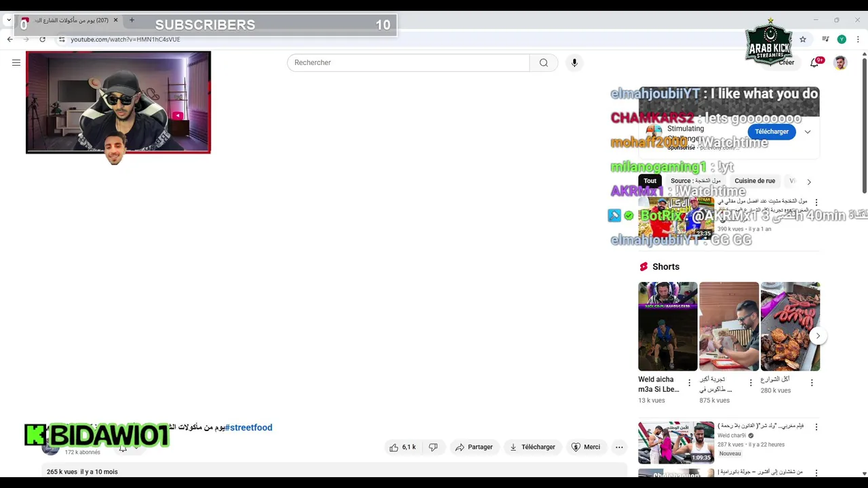Image resolution: width=868 pixels, height=488 pixels.
Task: Start voice search with the microphone icon
Action: pyautogui.click(x=574, y=62)
